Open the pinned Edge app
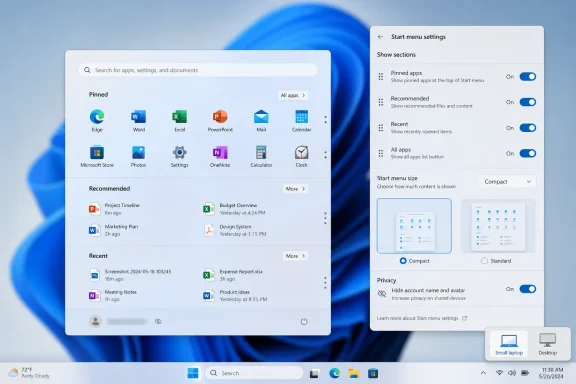 pyautogui.click(x=97, y=120)
